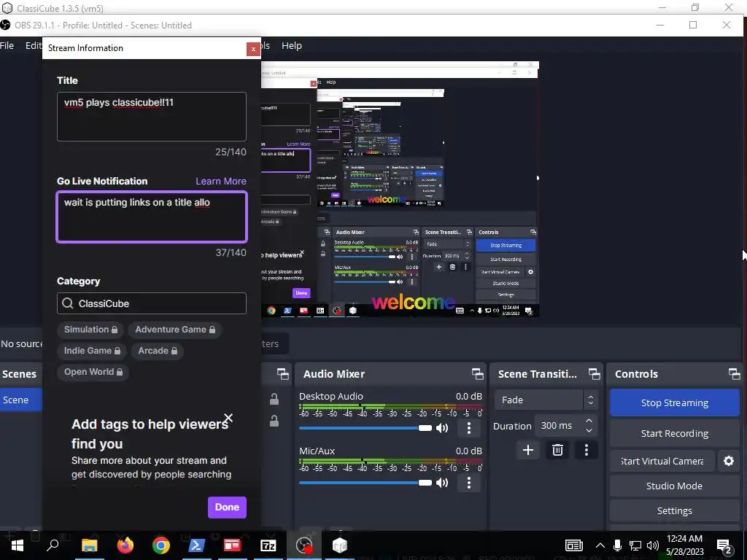Switch to OBS Studio taskbar icon
Screen dimensions: 747x560
pos(304,545)
